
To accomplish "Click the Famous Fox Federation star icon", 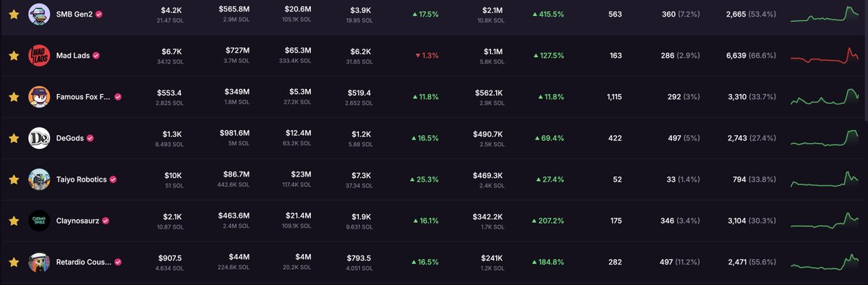I will [13, 96].
